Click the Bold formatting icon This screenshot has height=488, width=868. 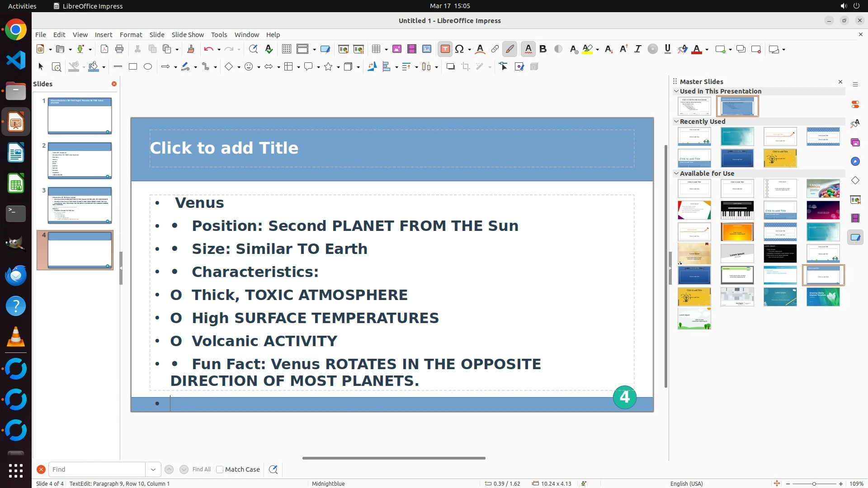point(543,49)
